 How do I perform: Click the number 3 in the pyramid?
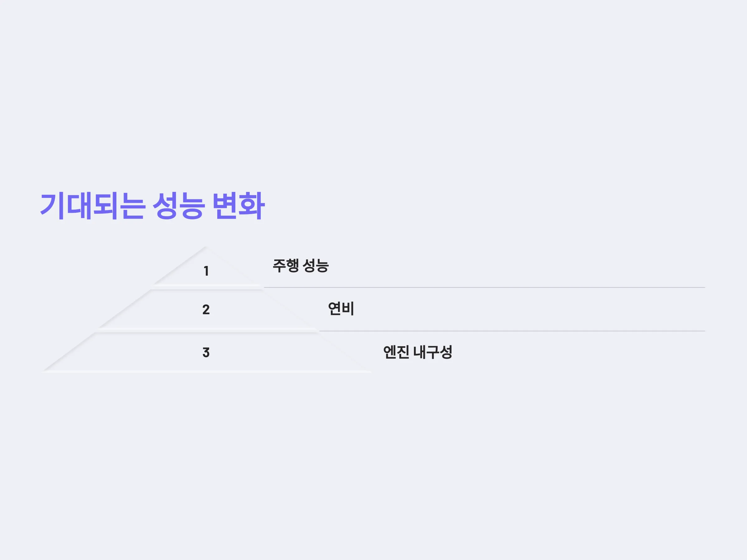pos(206,352)
